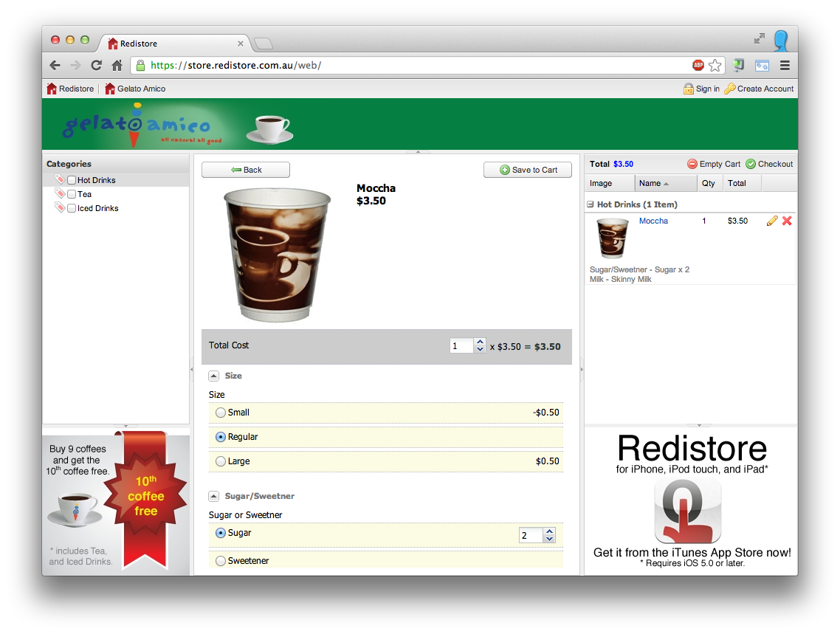Click the Iced Drinks tag icon
Screen dimensions: 840x634
tap(60, 207)
